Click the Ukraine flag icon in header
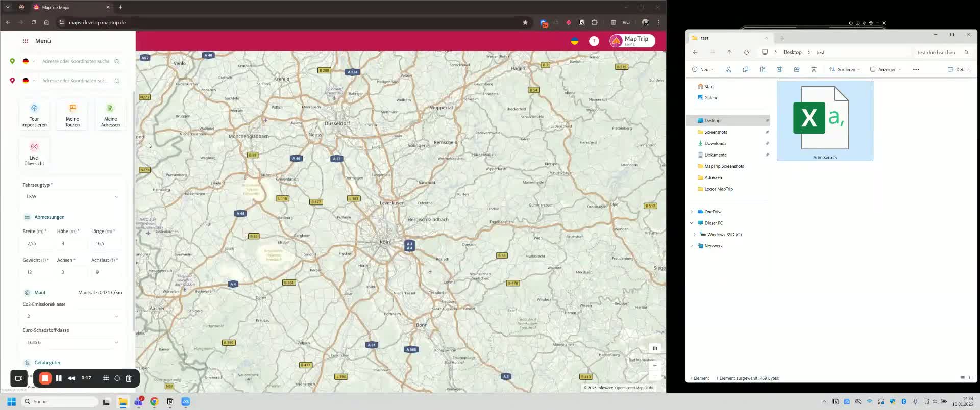Screen dimensions: 980x410 [575, 41]
